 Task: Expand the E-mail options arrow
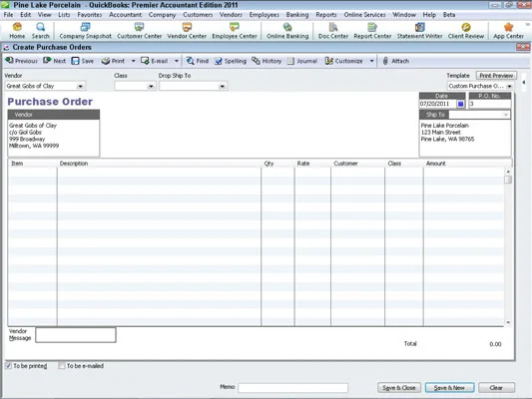(177, 61)
